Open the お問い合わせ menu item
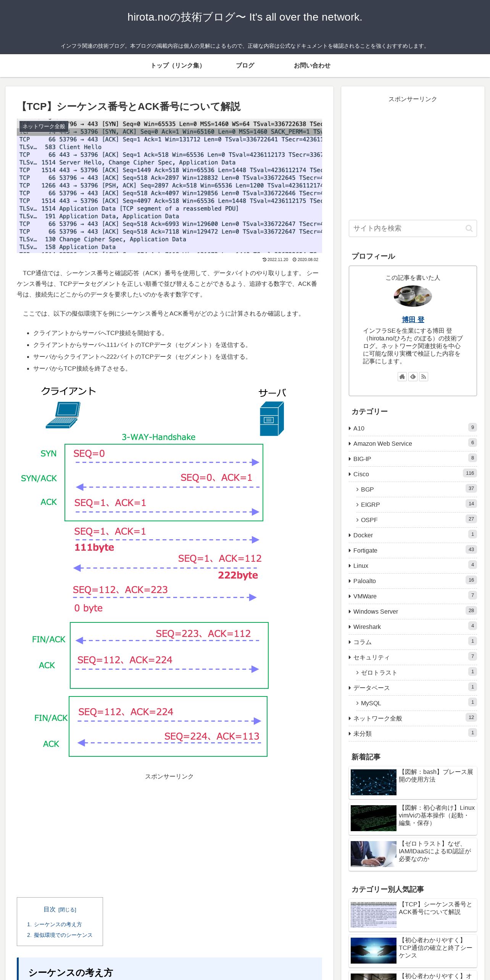490x980 pixels. click(312, 65)
